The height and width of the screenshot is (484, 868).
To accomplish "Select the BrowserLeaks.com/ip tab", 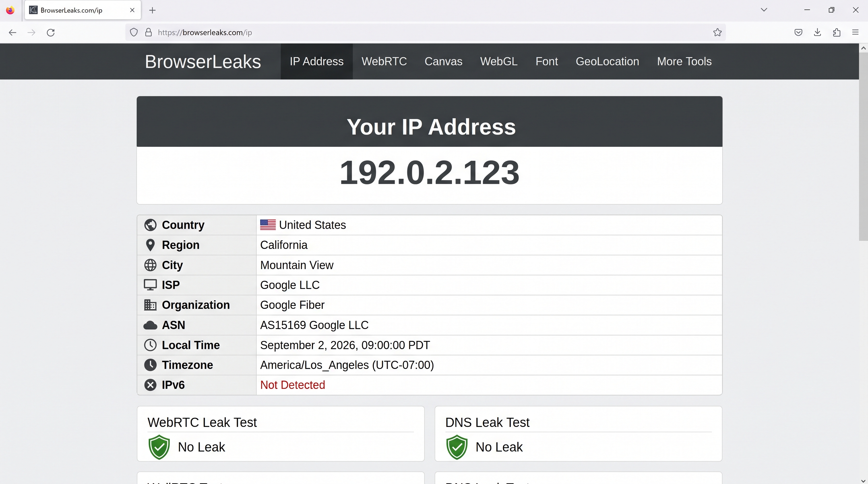I will (83, 10).
